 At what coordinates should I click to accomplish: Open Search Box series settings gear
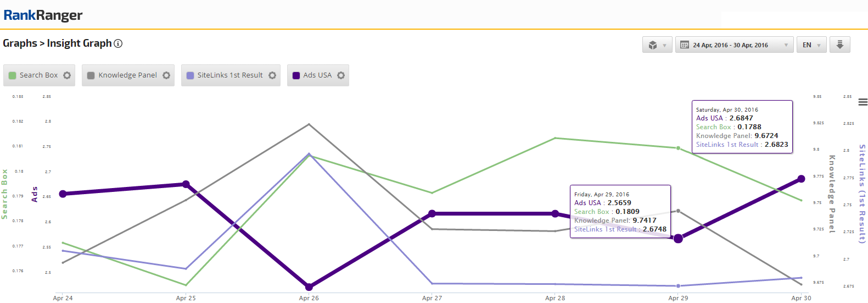(67, 75)
